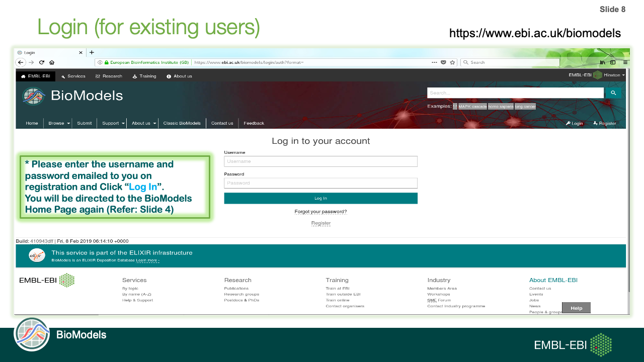Bookmark this page with the star icon

452,62
